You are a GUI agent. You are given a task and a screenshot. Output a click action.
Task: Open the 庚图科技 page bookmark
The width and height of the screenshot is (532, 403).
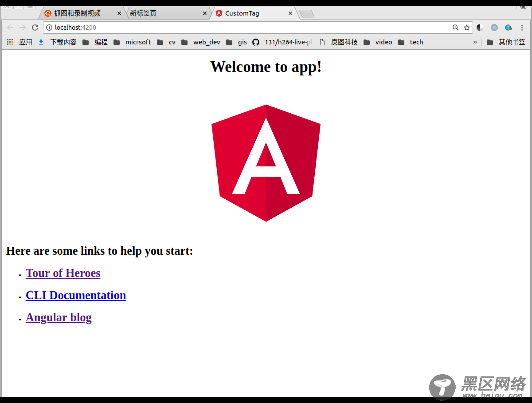coord(339,42)
